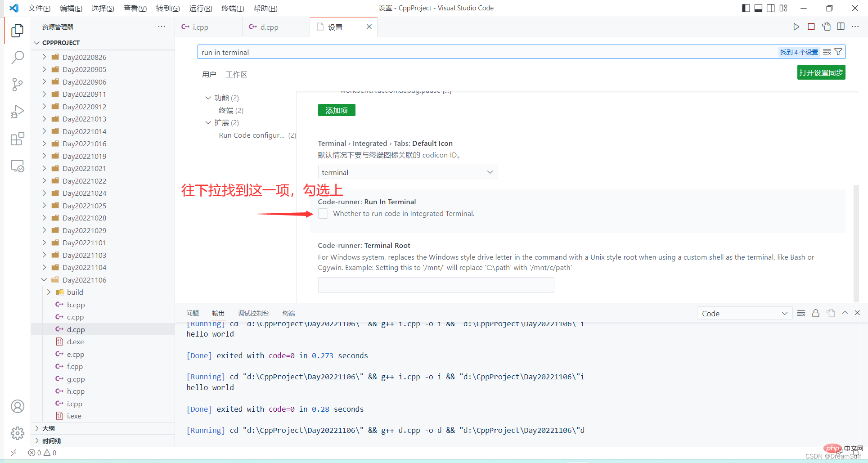868x463 pixels.
Task: Open the Source Control view
Action: coord(17,85)
